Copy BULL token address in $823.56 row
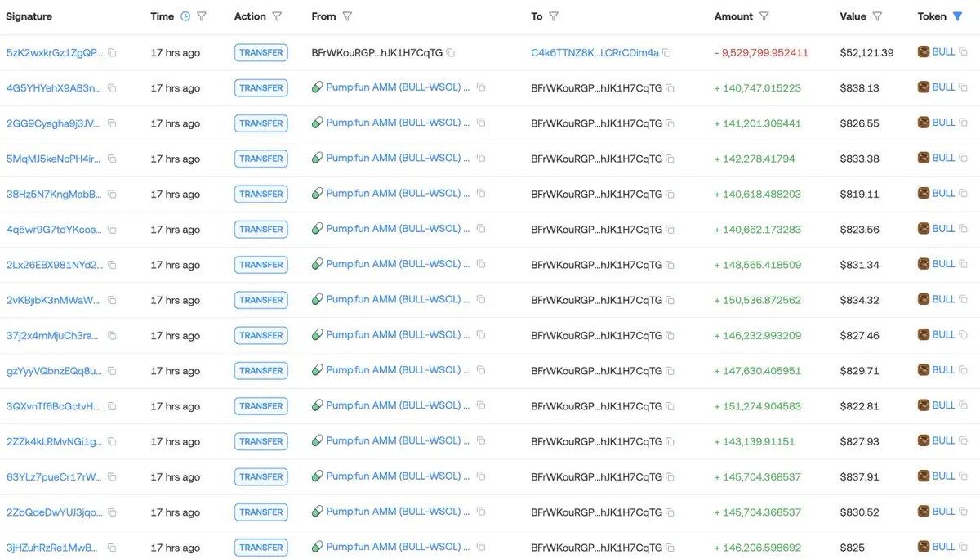The image size is (980, 559). (963, 229)
